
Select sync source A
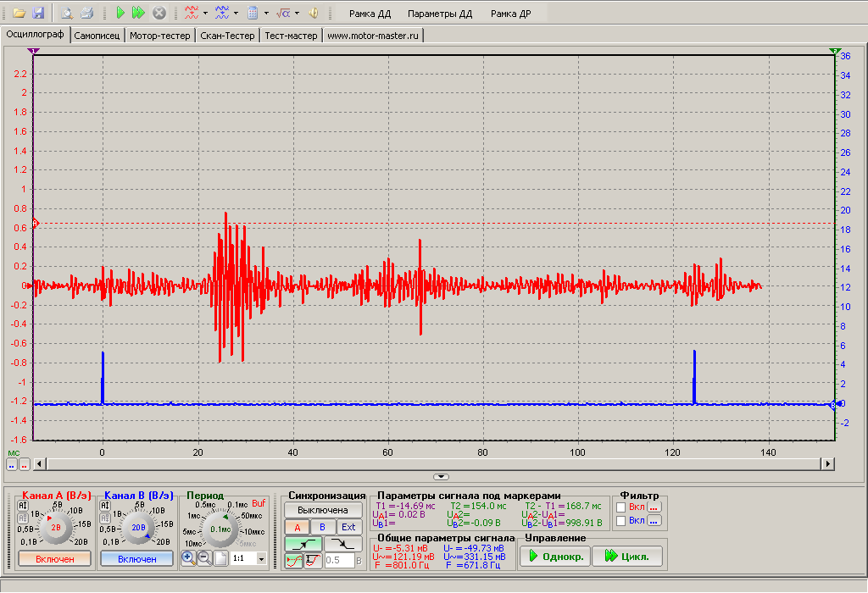[x=298, y=527]
